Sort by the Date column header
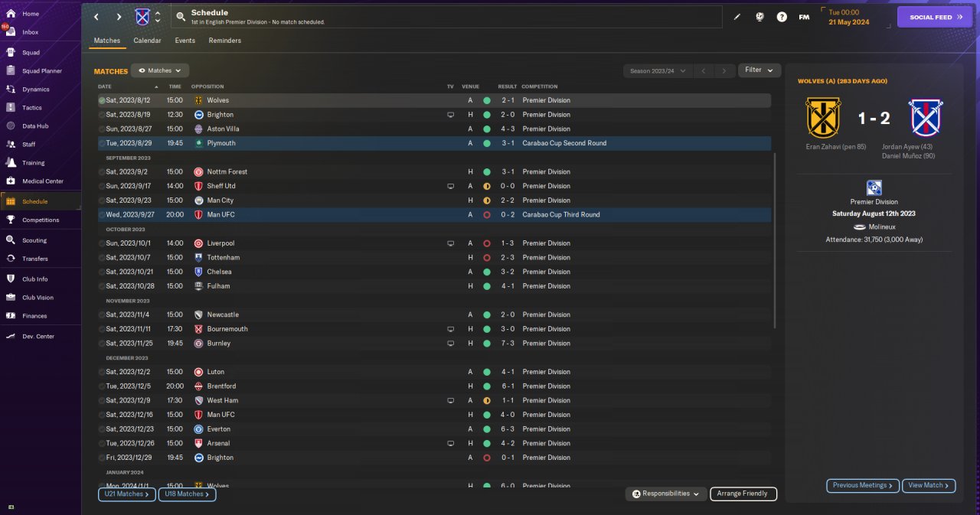This screenshot has width=980, height=515. (105, 86)
